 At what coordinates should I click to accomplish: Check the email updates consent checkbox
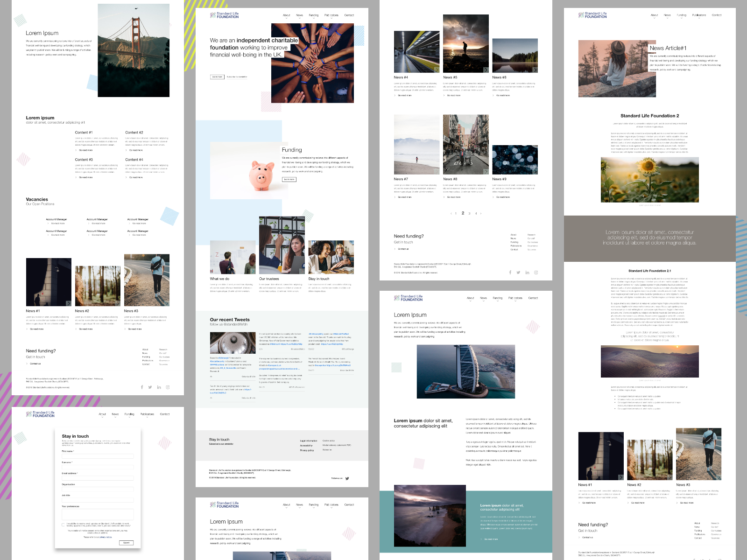[x=63, y=525]
